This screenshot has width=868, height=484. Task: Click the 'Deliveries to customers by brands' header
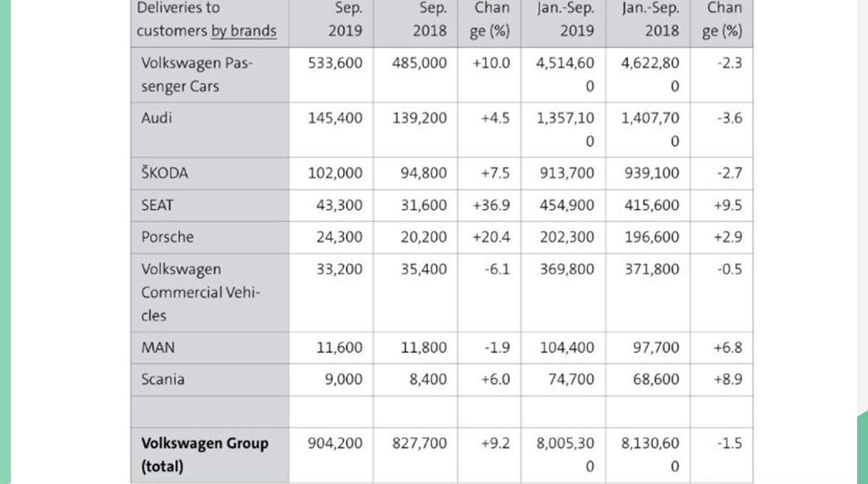point(206,20)
